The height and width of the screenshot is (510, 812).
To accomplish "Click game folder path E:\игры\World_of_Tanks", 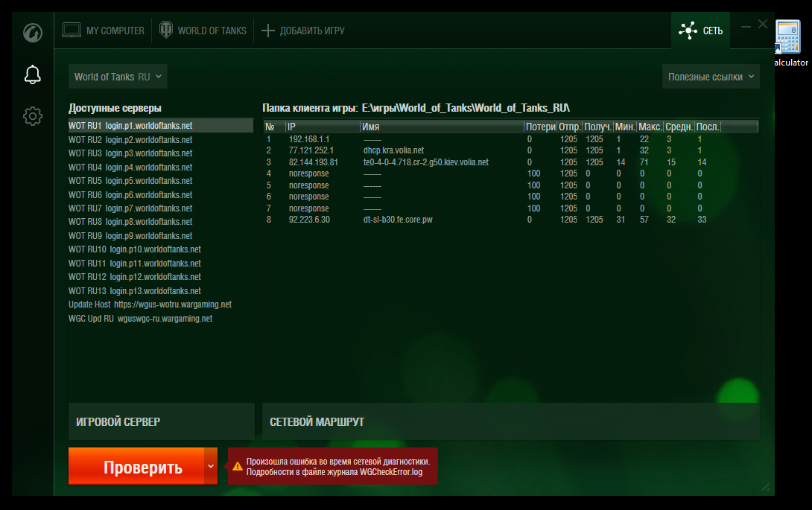I will click(466, 108).
